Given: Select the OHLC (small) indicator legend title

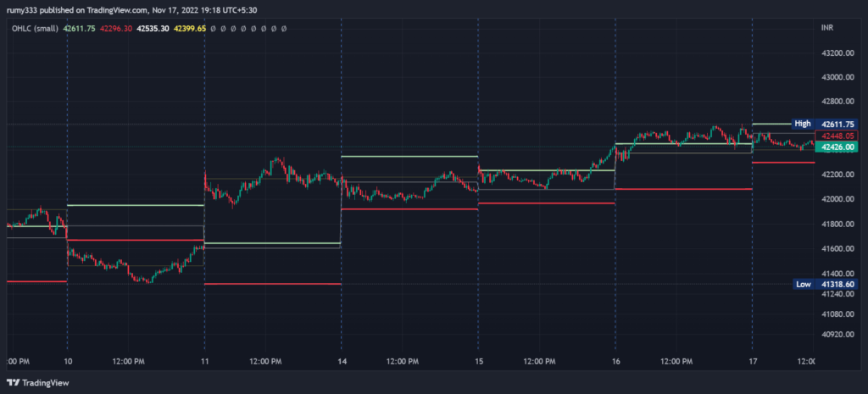Looking at the screenshot, I should [36, 28].
